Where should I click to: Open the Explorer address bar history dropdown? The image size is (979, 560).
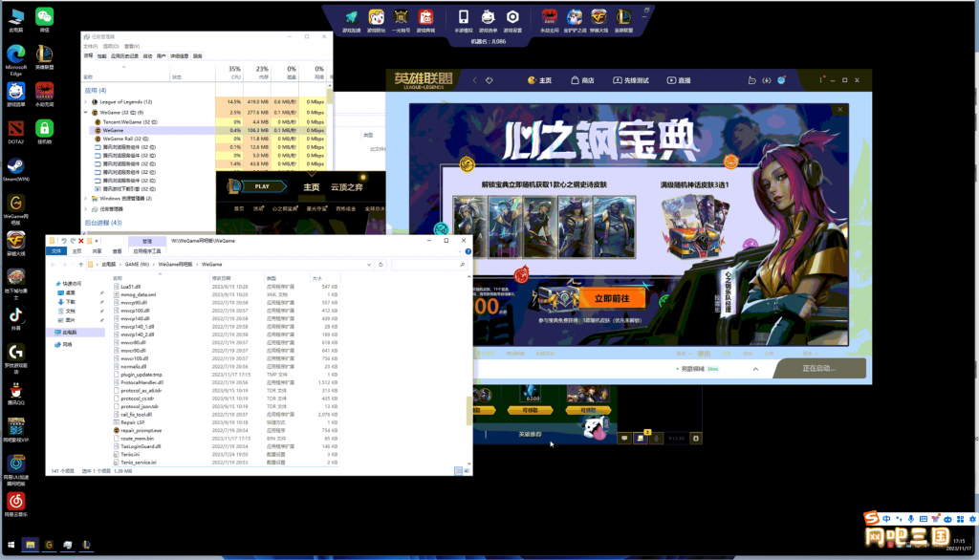(369, 265)
